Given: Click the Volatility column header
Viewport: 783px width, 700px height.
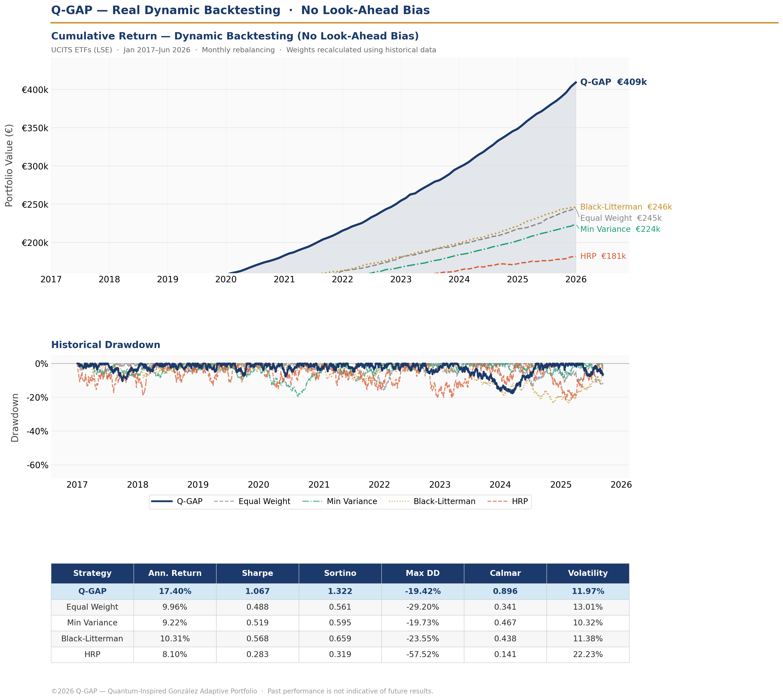Looking at the screenshot, I should (588, 573).
